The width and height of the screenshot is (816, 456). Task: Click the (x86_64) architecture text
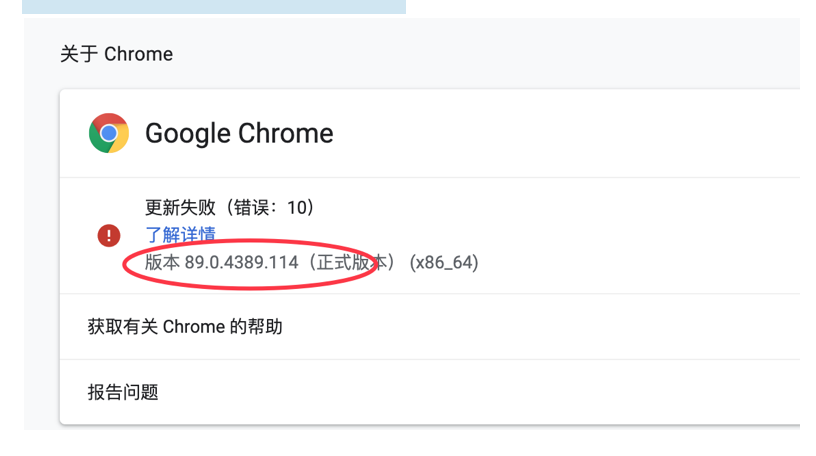[x=444, y=262]
